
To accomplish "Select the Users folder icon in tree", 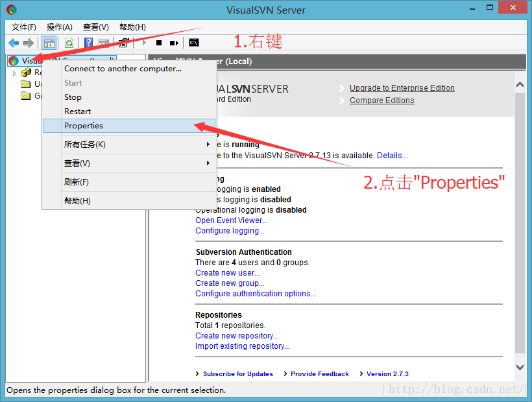I will click(x=26, y=84).
